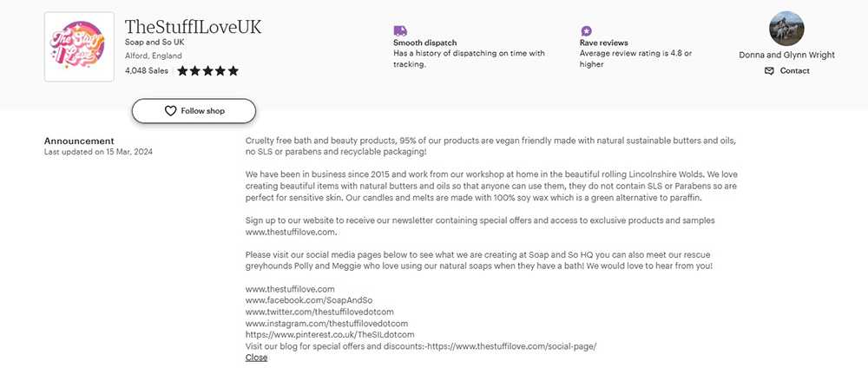The image size is (868, 381).
Task: Collapse the announcement with Close link
Action: pos(256,358)
